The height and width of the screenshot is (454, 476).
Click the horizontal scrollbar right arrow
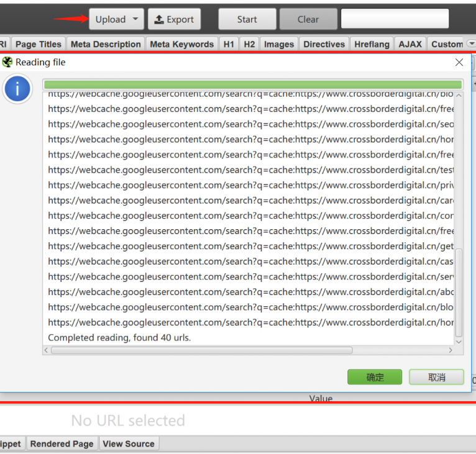[451, 350]
